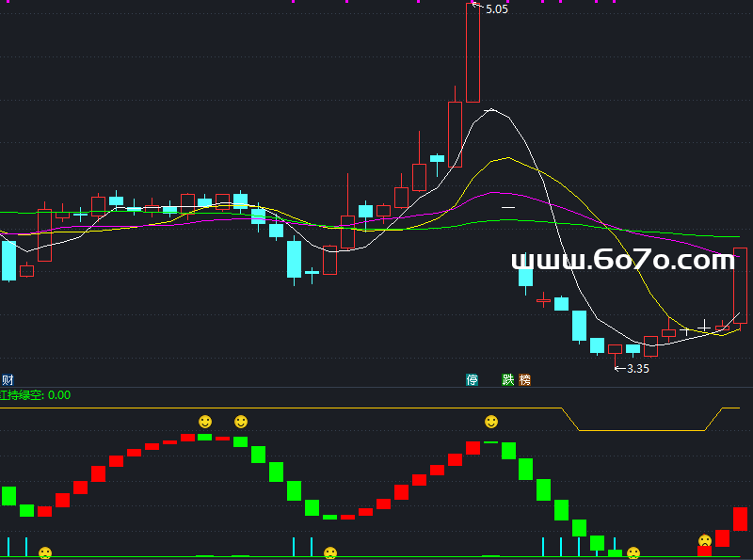Screen dimensions: 753x560
Task: Click the tallest red bar at indicator's right end
Action: tap(740, 519)
